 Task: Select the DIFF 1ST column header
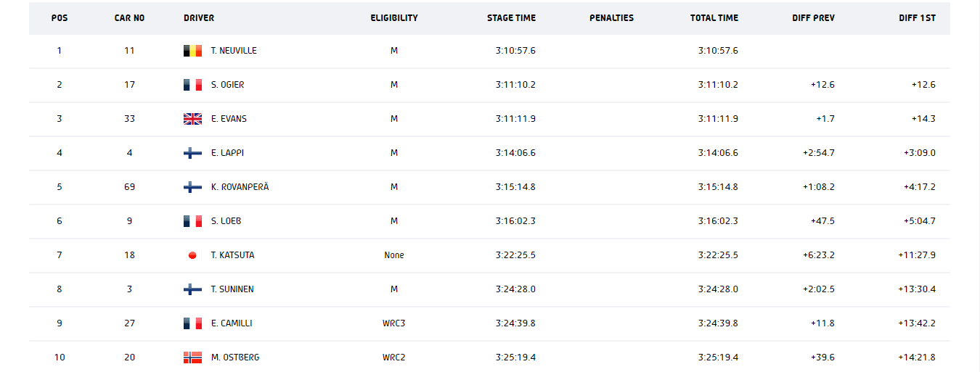click(917, 18)
